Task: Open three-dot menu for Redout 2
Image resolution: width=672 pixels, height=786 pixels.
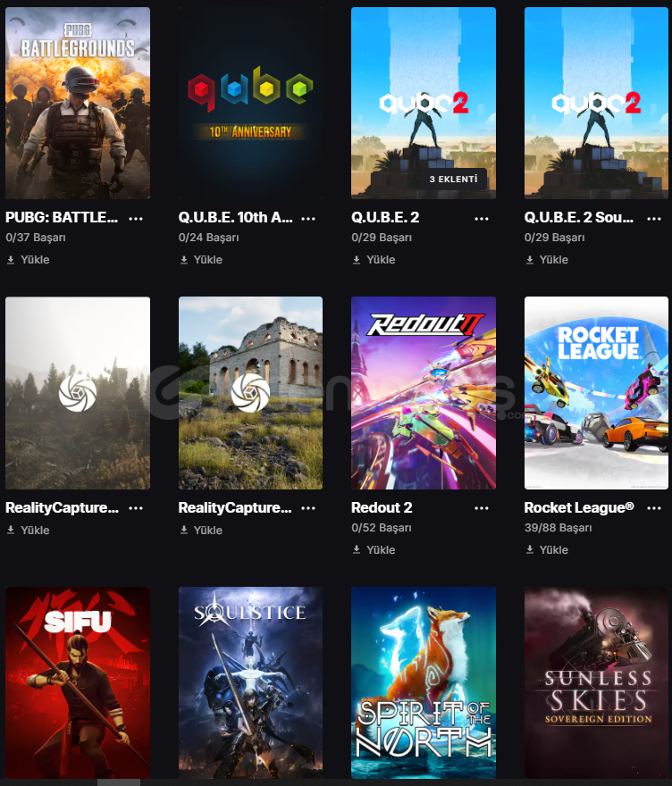Action: [482, 508]
